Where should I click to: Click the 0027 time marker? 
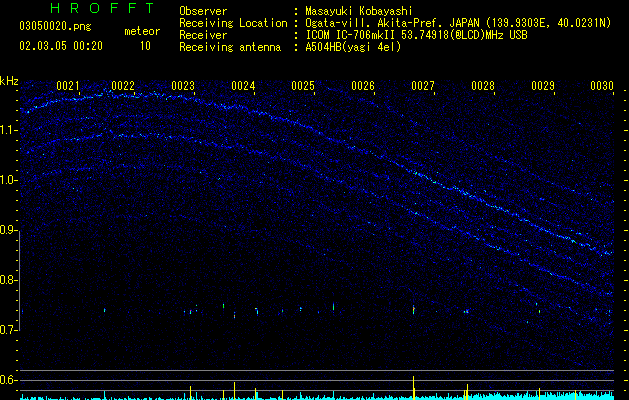(423, 86)
